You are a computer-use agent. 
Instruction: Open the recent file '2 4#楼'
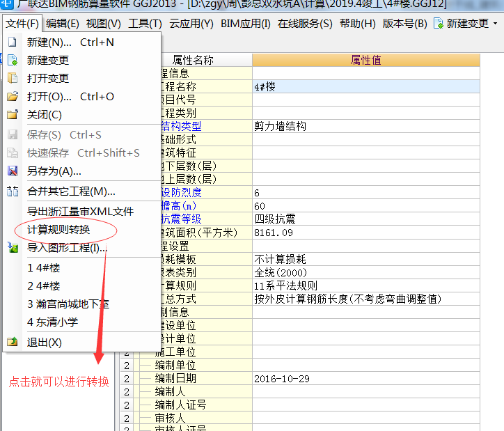point(82,285)
